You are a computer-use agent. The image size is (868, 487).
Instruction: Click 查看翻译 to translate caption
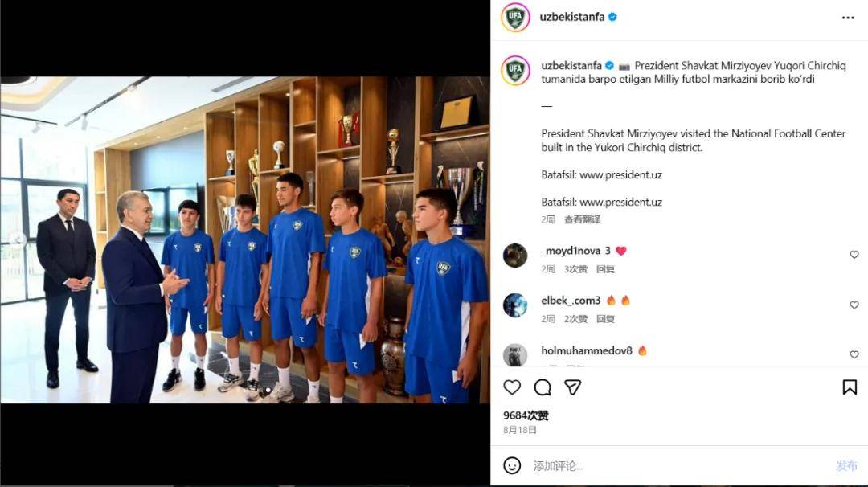tap(583, 219)
